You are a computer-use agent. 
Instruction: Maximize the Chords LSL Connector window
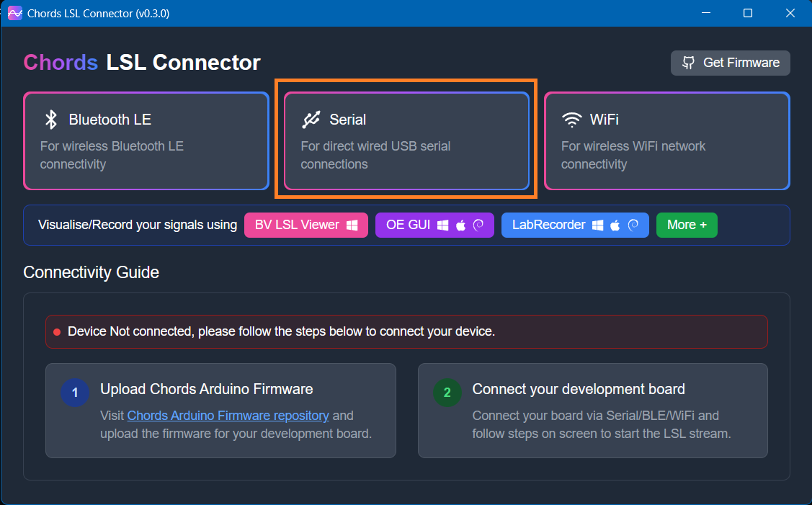(748, 13)
